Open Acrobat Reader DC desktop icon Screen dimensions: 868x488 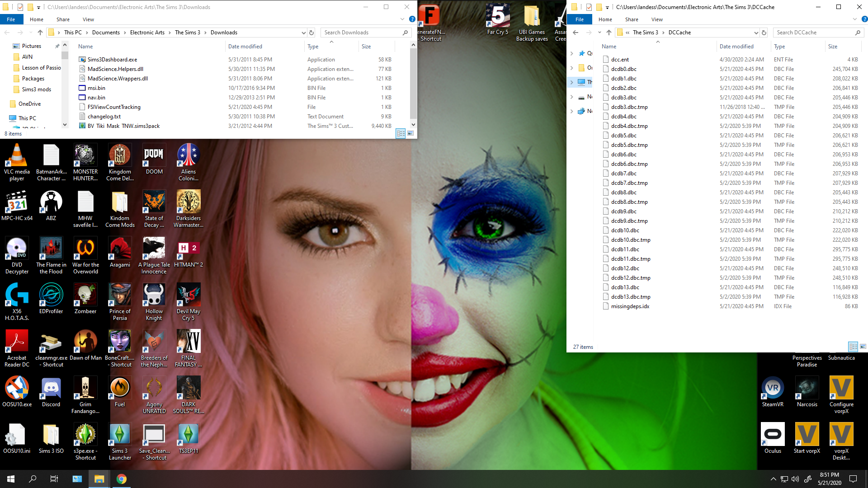(17, 348)
